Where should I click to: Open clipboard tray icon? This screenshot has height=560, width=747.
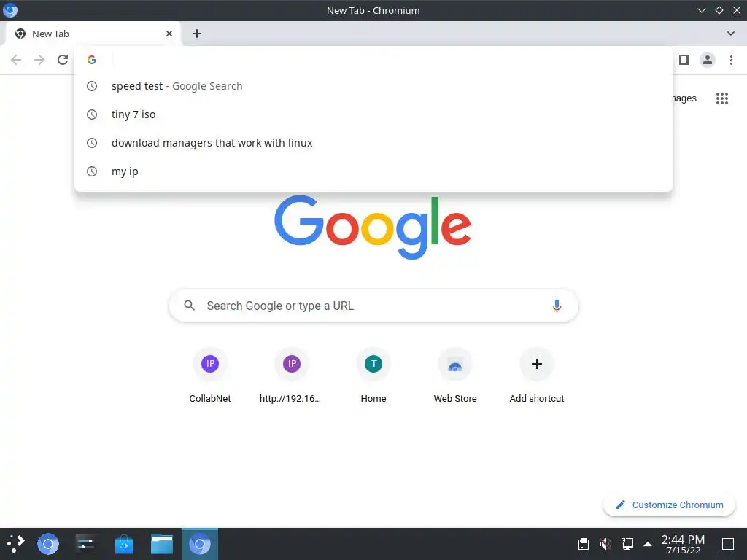(x=583, y=544)
